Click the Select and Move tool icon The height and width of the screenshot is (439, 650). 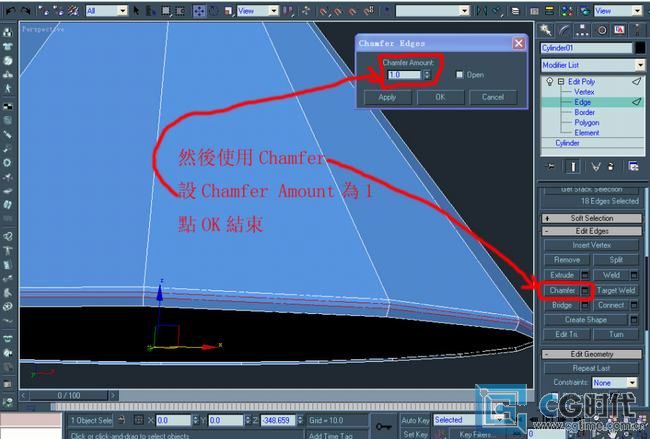point(199,11)
